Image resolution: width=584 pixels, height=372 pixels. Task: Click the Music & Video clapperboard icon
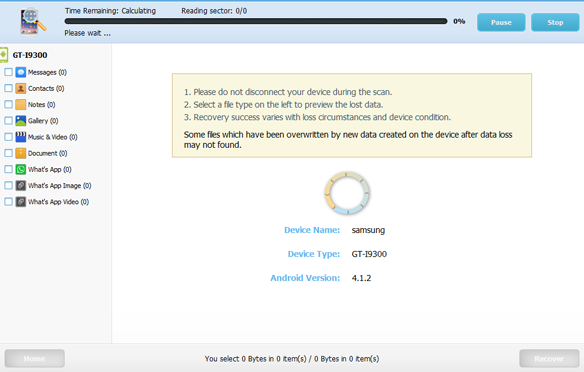point(21,137)
